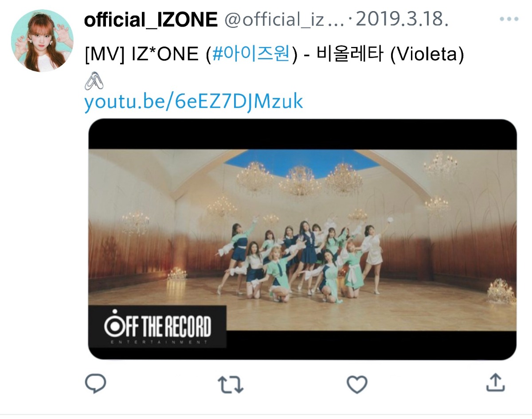Image resolution: width=532 pixels, height=419 pixels.
Task: Open the #아이즈원 hashtag
Action: click(251, 54)
